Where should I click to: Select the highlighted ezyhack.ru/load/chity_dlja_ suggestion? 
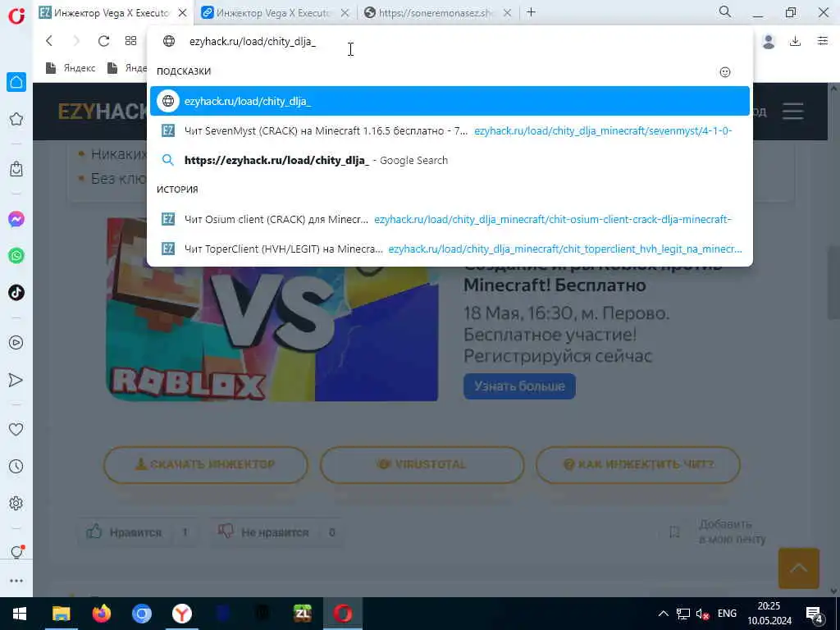tap(450, 101)
